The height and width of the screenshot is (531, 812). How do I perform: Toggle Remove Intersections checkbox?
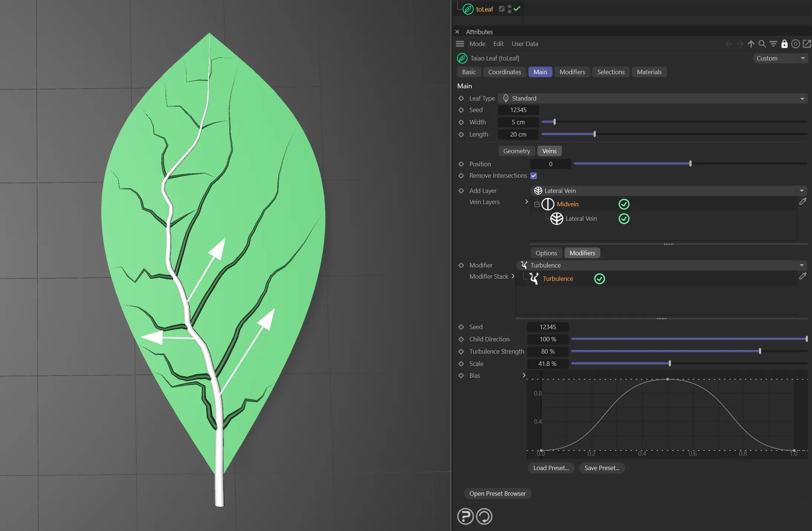point(534,176)
